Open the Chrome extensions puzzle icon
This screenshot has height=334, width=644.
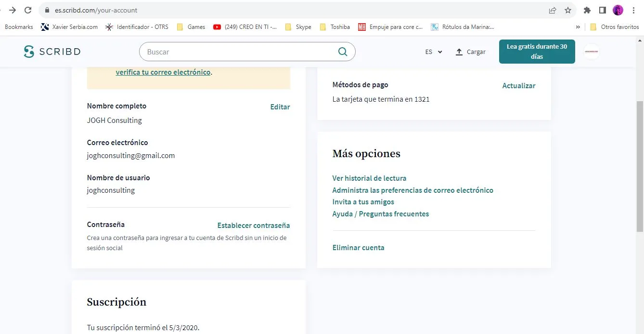tap(587, 10)
